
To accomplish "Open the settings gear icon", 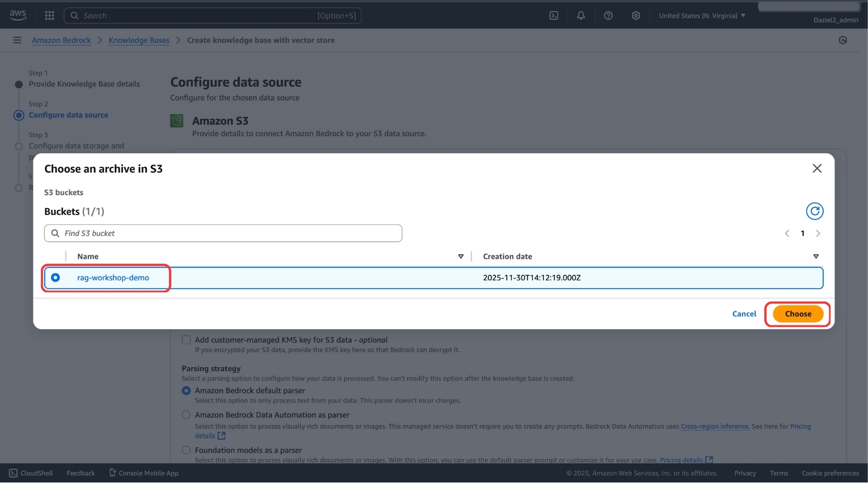I will (x=636, y=15).
